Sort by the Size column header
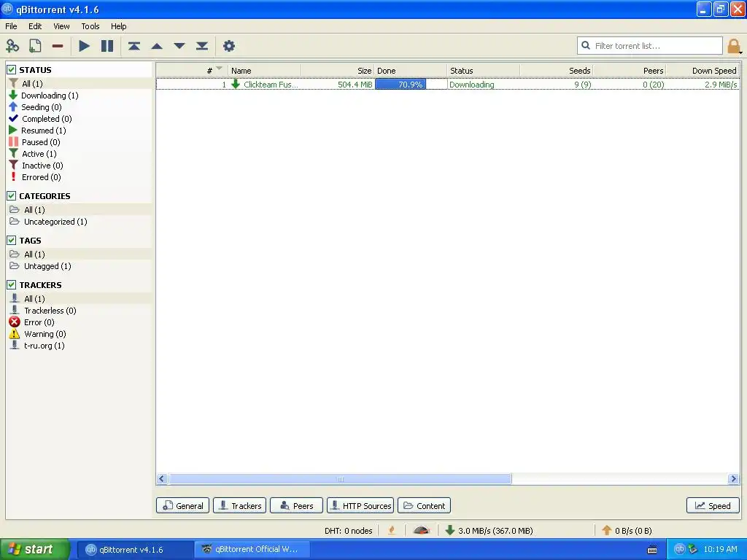Image resolution: width=747 pixels, height=560 pixels. 338,71
